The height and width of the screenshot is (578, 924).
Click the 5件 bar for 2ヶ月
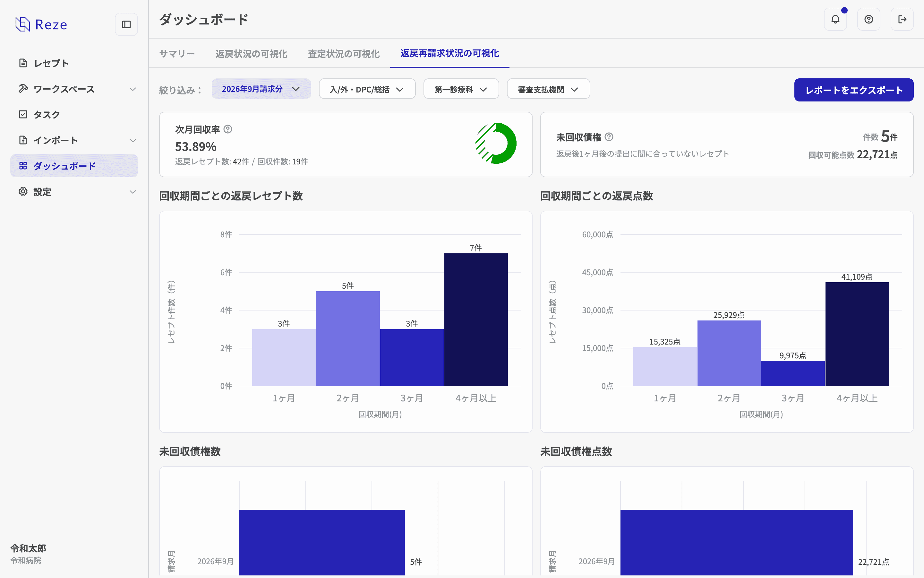pos(348,338)
